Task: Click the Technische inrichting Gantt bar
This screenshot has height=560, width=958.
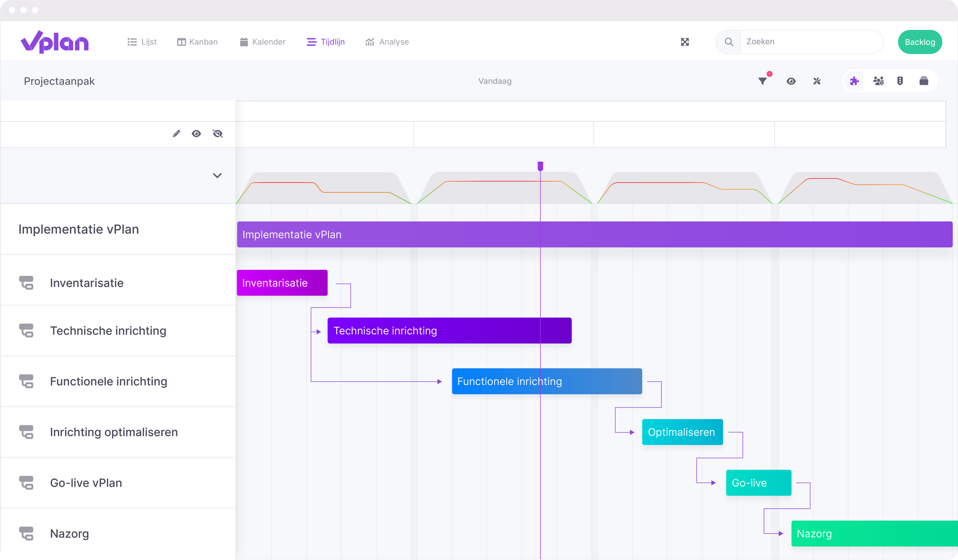Action: coord(449,331)
